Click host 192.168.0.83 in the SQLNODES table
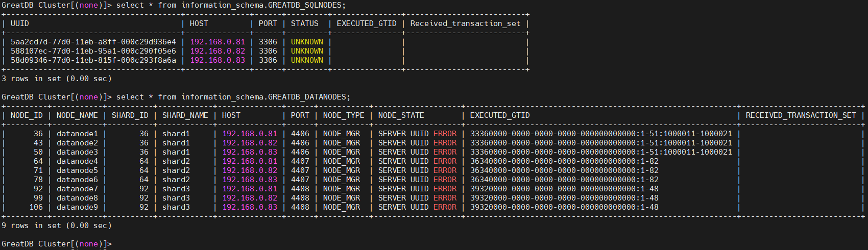This screenshot has width=868, height=250. 218,60
